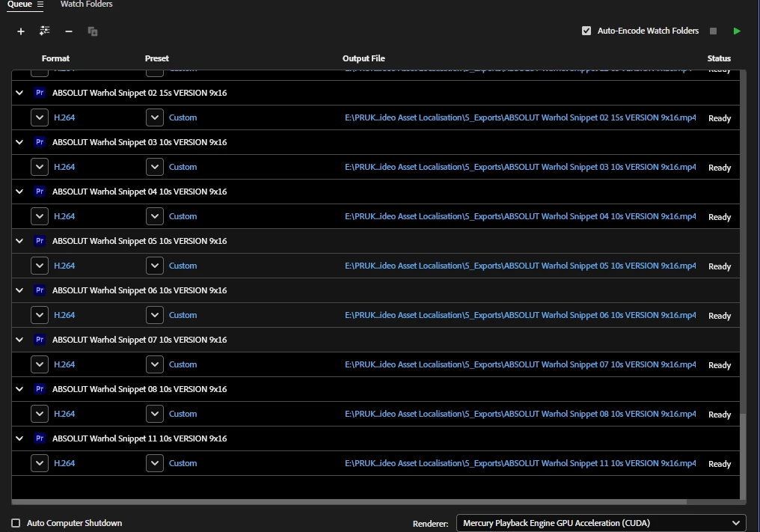This screenshot has width=760, height=532.
Task: Click the horizontal scrollbar under the queue
Action: coord(349,502)
